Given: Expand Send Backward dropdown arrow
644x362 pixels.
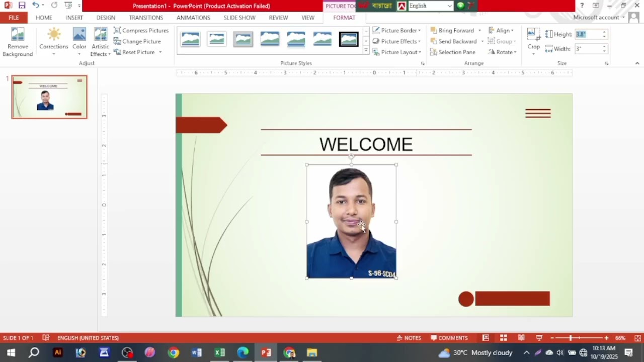Looking at the screenshot, I should pos(482,42).
